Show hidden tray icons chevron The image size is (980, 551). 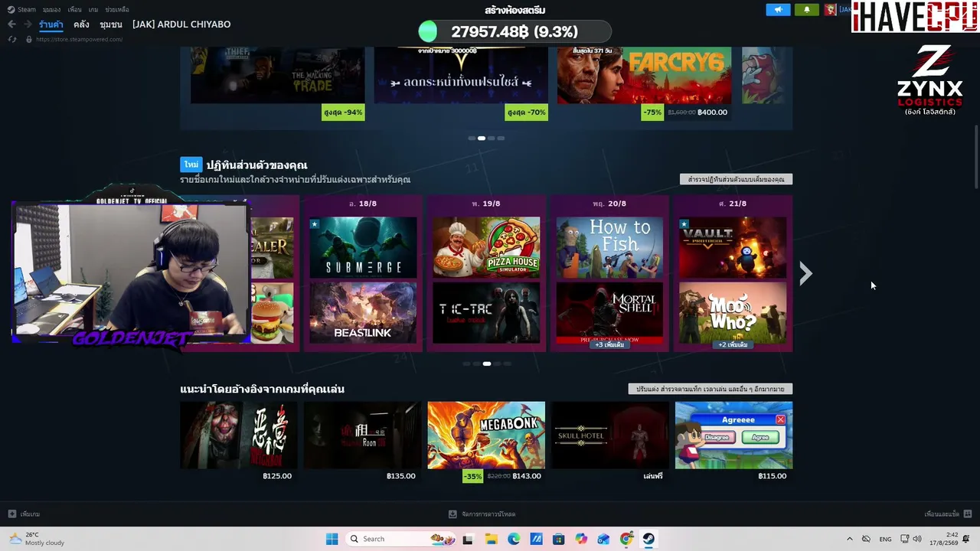pos(849,539)
